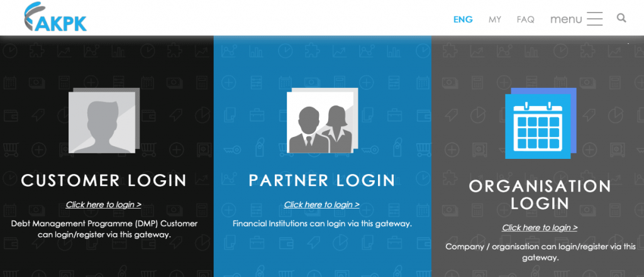Switch language to MY

click(494, 19)
